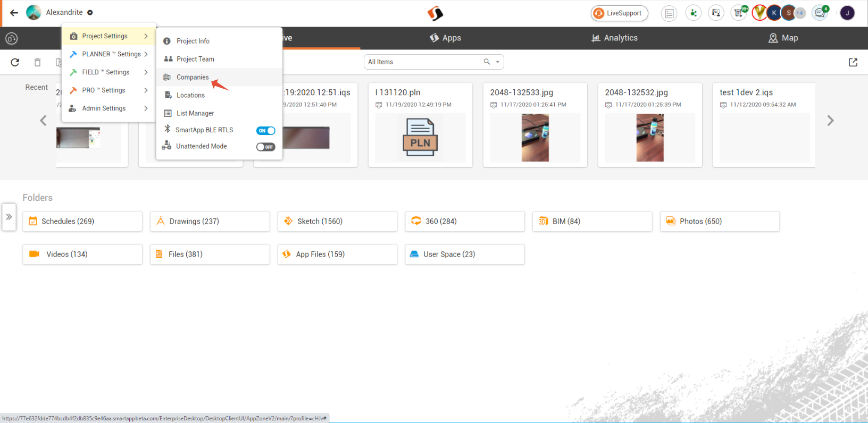The width and height of the screenshot is (868, 423).
Task: Click the search magnifier icon
Action: pos(487,62)
